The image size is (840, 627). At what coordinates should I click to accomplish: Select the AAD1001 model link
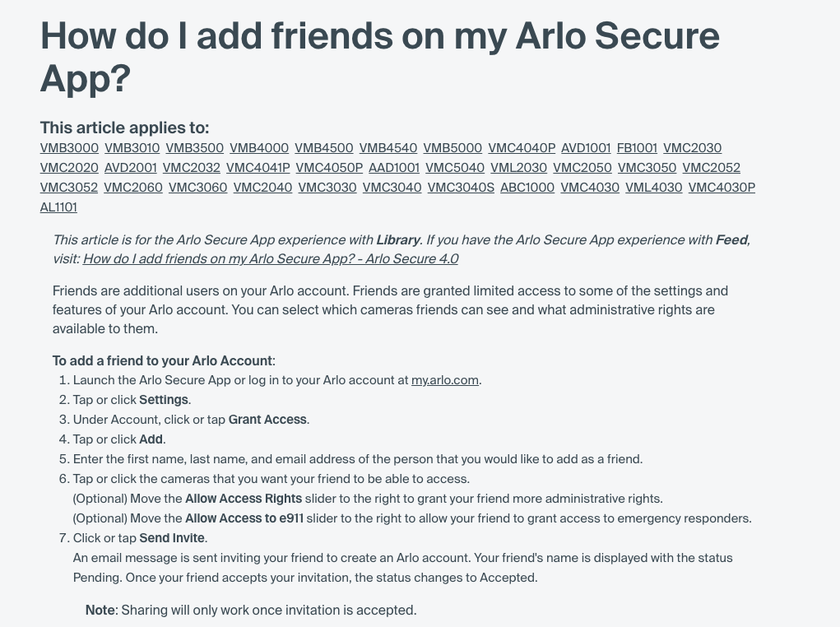(x=394, y=168)
